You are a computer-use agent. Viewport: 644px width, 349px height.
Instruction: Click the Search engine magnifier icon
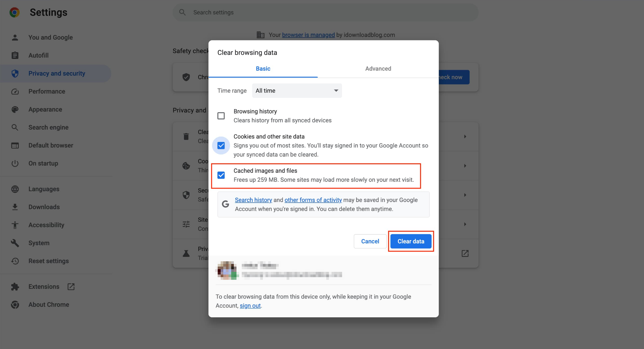[15, 127]
